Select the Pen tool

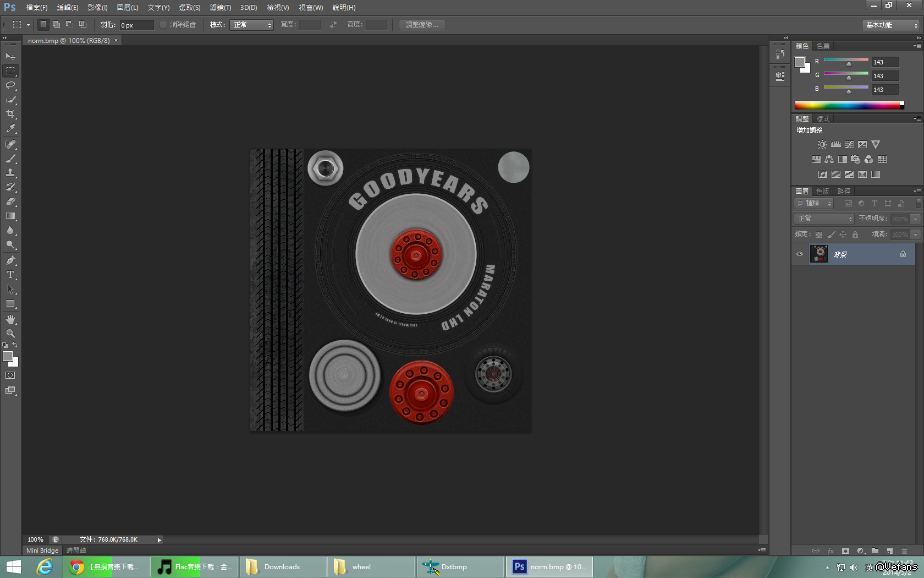(10, 260)
